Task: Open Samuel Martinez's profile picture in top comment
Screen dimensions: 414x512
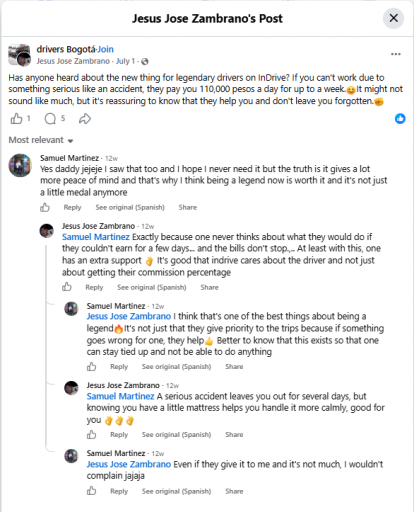Action: pyautogui.click(x=20, y=165)
